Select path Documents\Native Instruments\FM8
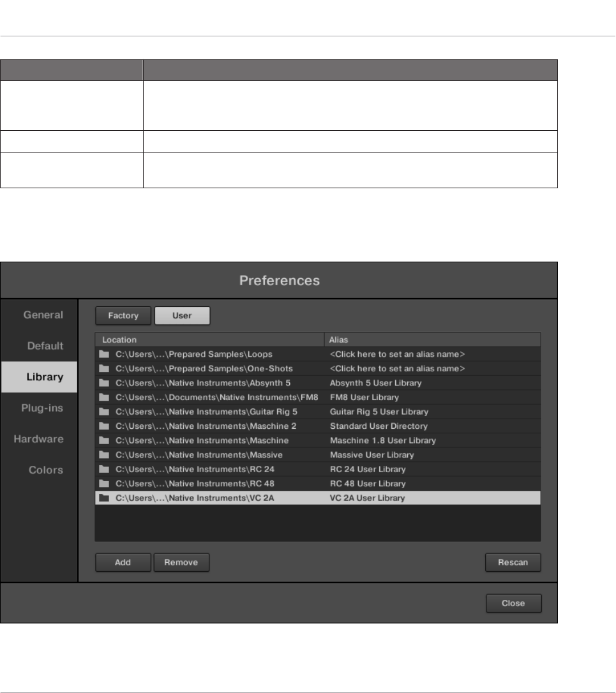Image resolution: width=616 pixels, height=693 pixels. 216,397
